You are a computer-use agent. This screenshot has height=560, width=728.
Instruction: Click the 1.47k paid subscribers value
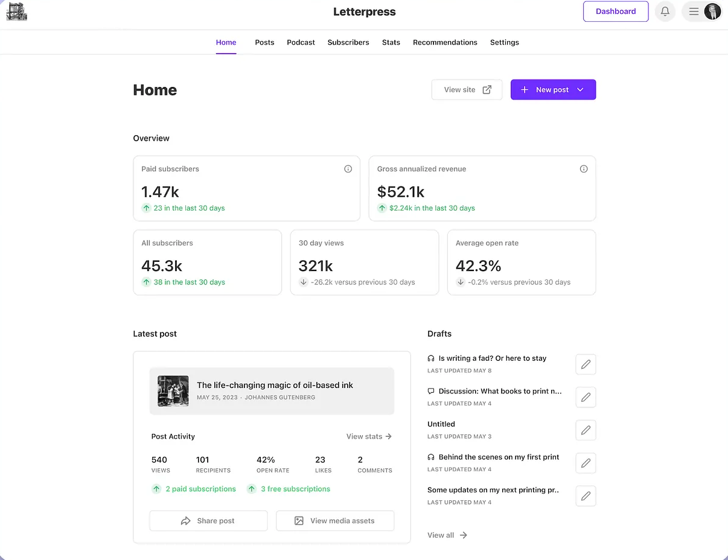click(x=161, y=192)
